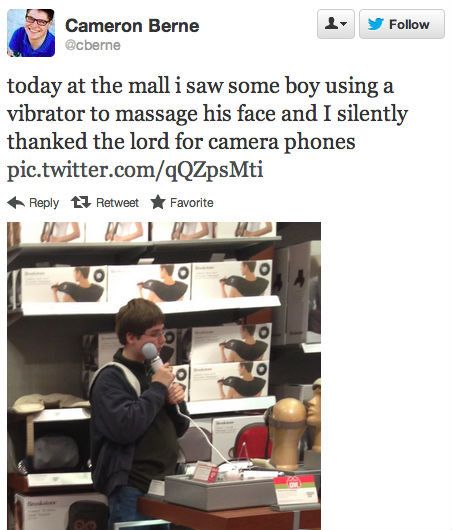Select the Retweet text label

[x=117, y=202]
